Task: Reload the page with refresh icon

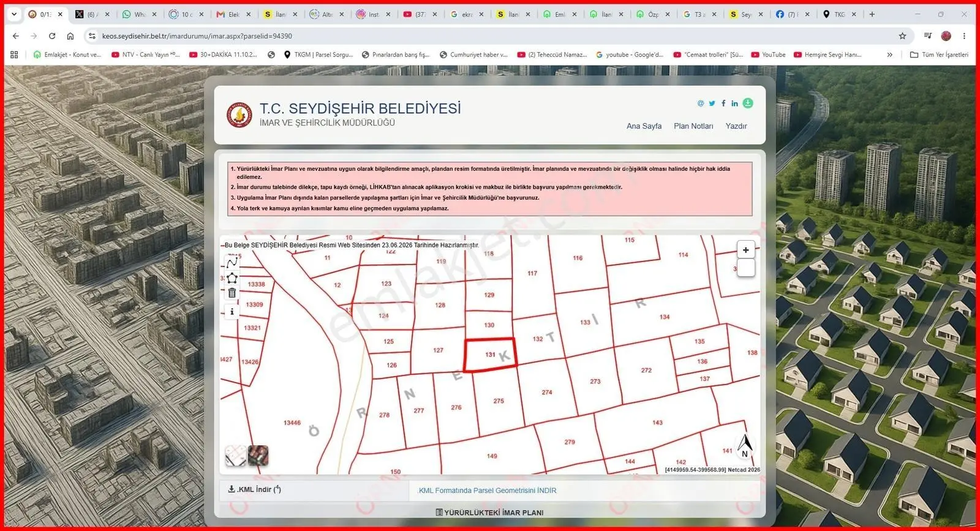Action: point(52,36)
